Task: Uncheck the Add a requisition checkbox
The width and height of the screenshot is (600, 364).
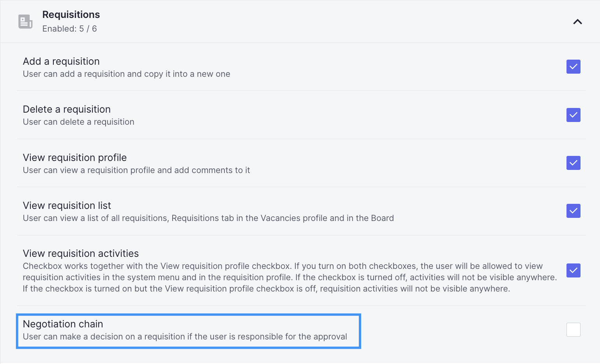Action: (x=573, y=67)
